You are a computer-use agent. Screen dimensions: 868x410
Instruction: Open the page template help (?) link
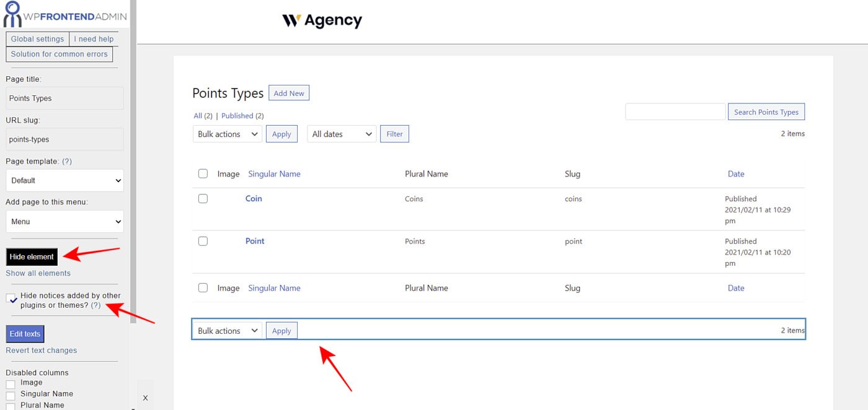pyautogui.click(x=67, y=161)
